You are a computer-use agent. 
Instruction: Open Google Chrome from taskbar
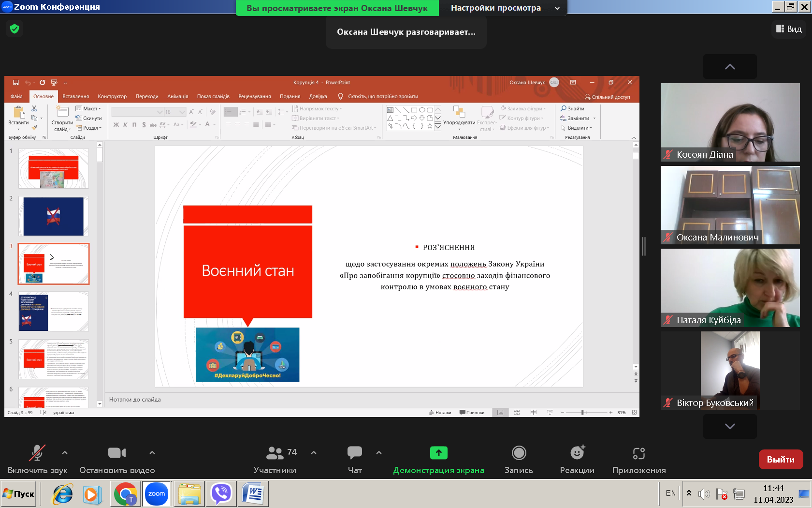click(x=126, y=494)
